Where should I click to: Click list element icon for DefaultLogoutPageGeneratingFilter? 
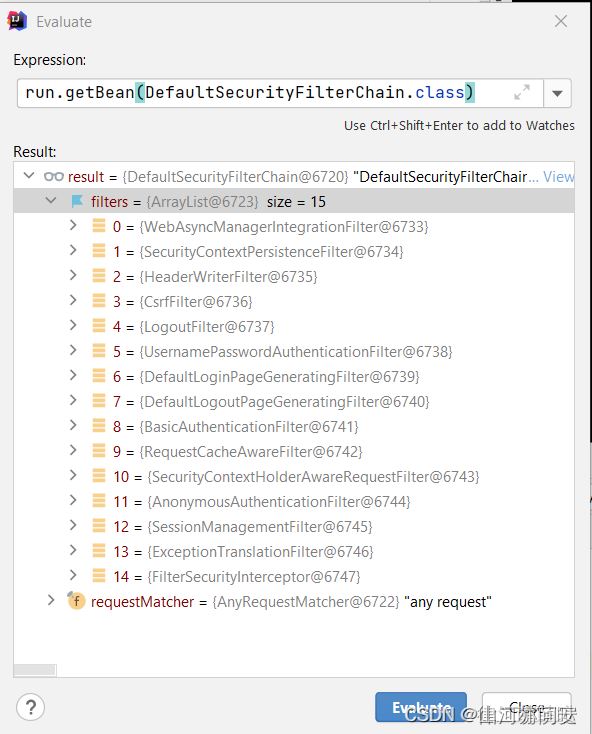click(x=99, y=401)
